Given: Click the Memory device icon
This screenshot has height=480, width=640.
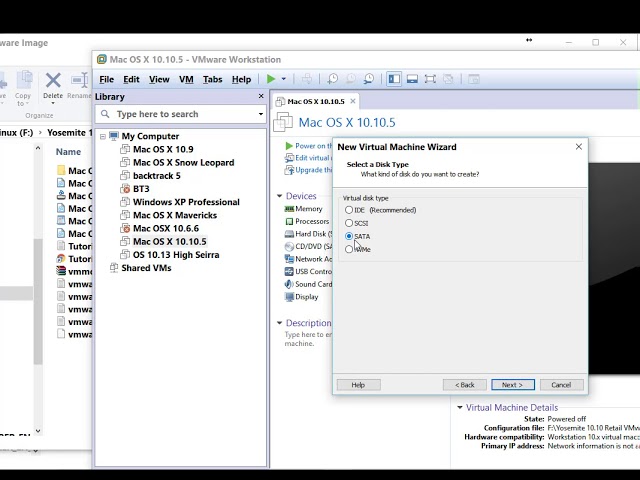Looking at the screenshot, I should [x=289, y=209].
